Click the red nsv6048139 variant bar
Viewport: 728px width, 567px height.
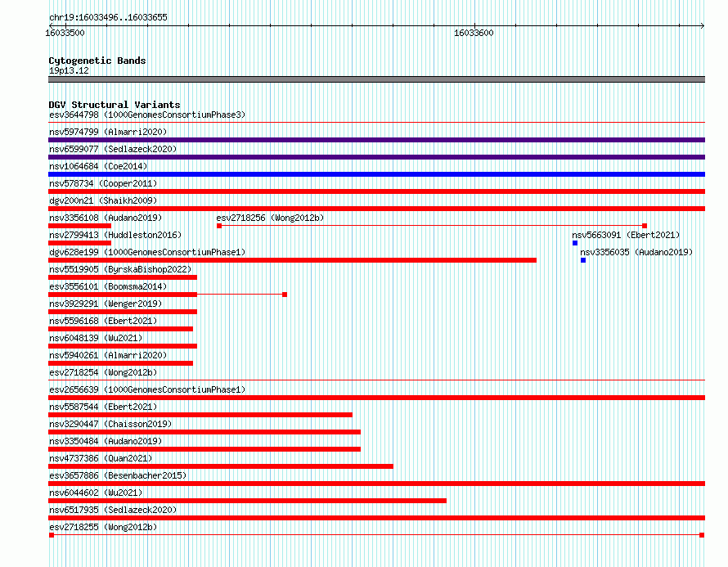[x=123, y=346]
